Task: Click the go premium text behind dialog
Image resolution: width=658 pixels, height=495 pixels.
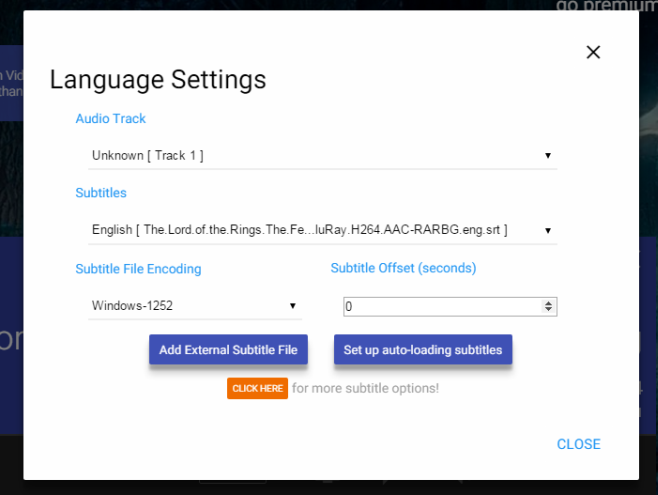Action: 606,5
